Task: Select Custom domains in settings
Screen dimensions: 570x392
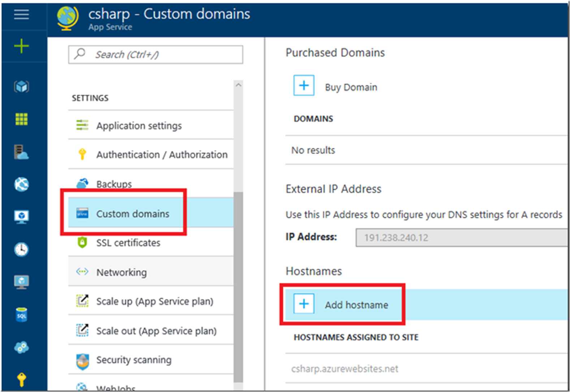Action: (x=151, y=213)
